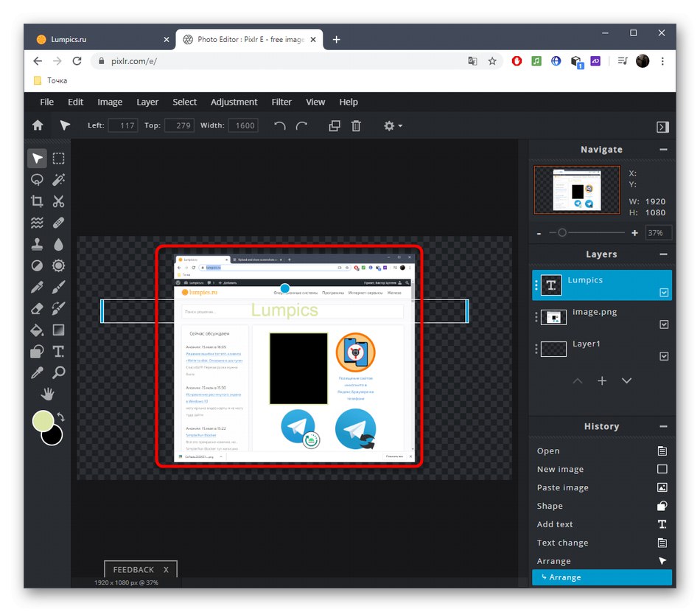
Task: Select the Gradient tool
Action: [58, 330]
